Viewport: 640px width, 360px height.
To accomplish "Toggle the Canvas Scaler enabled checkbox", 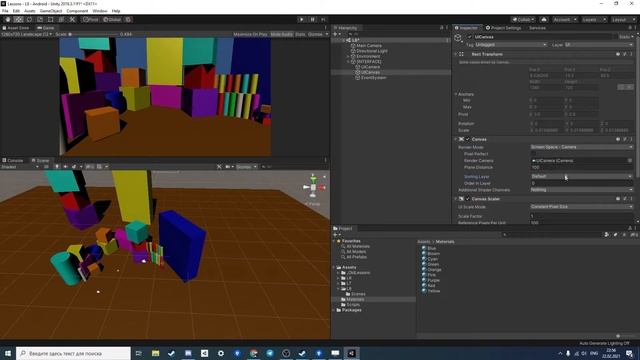I will [x=468, y=199].
